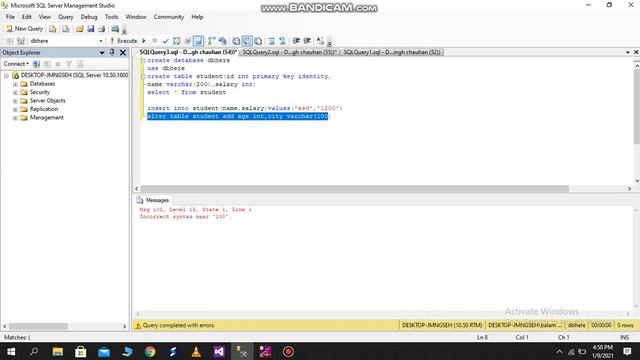Select the Server Objects tree item
Viewport: 640px width, 360px height.
(x=47, y=100)
